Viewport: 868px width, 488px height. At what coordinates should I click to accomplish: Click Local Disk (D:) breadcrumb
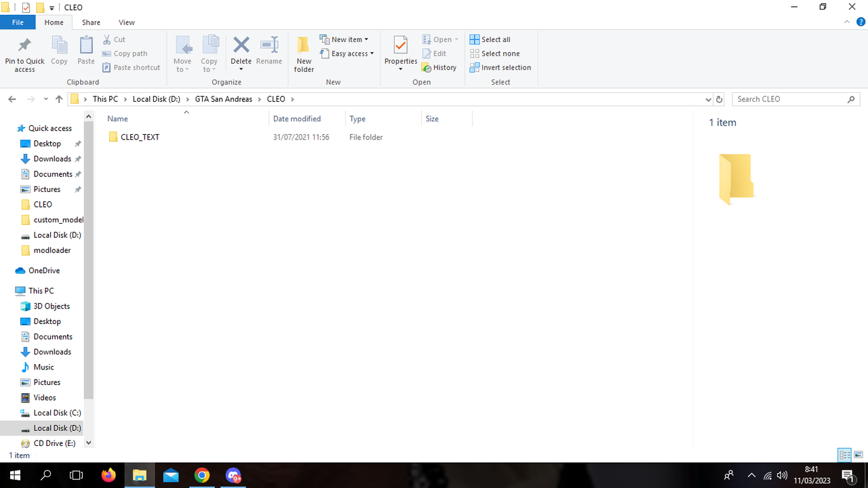click(x=157, y=99)
